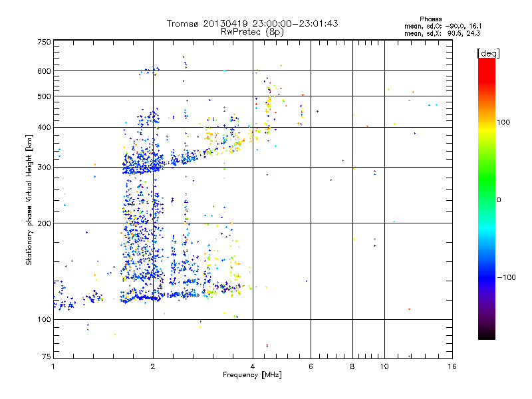This screenshot has width=532, height=399.
Task: Click the colorbar label "-100"
Action: (x=507, y=277)
